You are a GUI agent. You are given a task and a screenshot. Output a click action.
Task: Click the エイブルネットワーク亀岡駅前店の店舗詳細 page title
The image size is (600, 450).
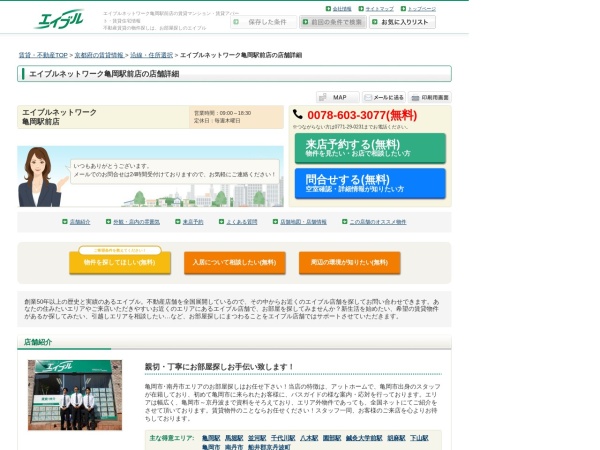tap(104, 74)
